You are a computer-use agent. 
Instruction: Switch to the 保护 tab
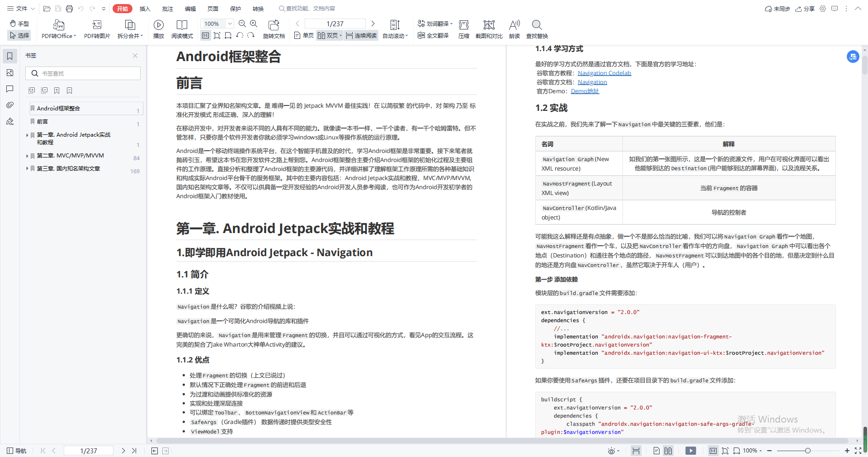[x=236, y=9]
